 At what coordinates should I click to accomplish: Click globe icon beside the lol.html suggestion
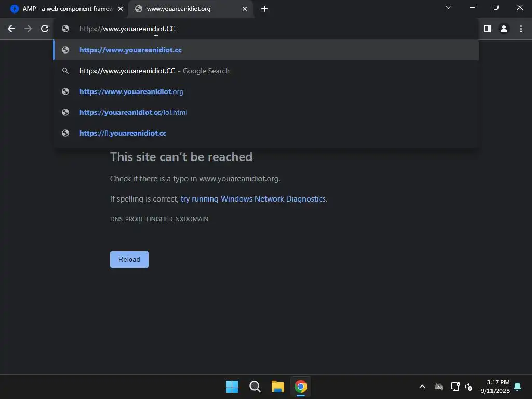point(65,112)
